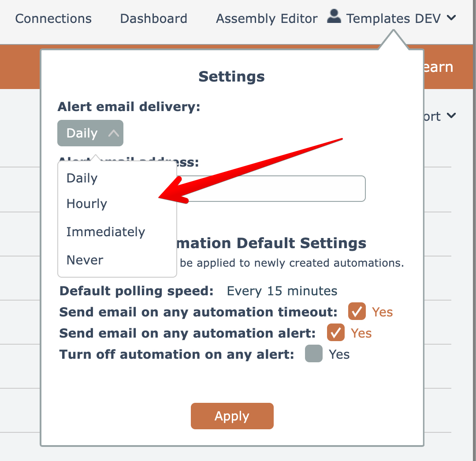Image resolution: width=476 pixels, height=461 pixels.
Task: Open the Assembly Editor
Action: pos(267,19)
